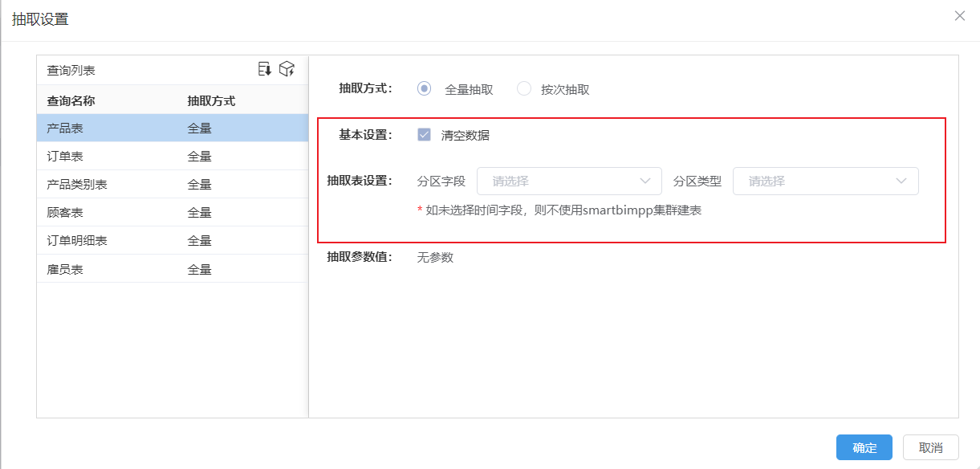The image size is (980, 469).
Task: Select the 订单表 row in query list
Action: pos(173,156)
